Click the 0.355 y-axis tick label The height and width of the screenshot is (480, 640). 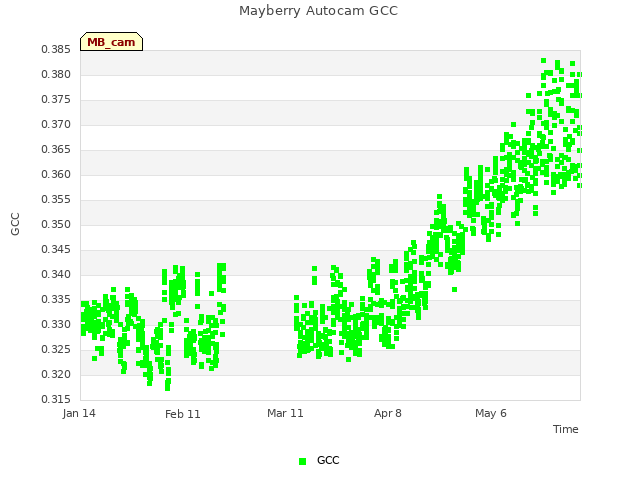coord(56,200)
